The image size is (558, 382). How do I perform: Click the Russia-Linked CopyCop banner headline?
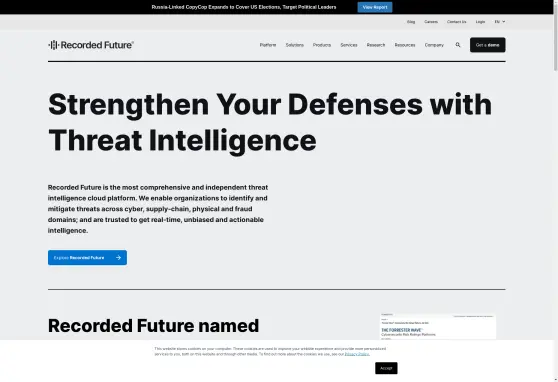(244, 7)
